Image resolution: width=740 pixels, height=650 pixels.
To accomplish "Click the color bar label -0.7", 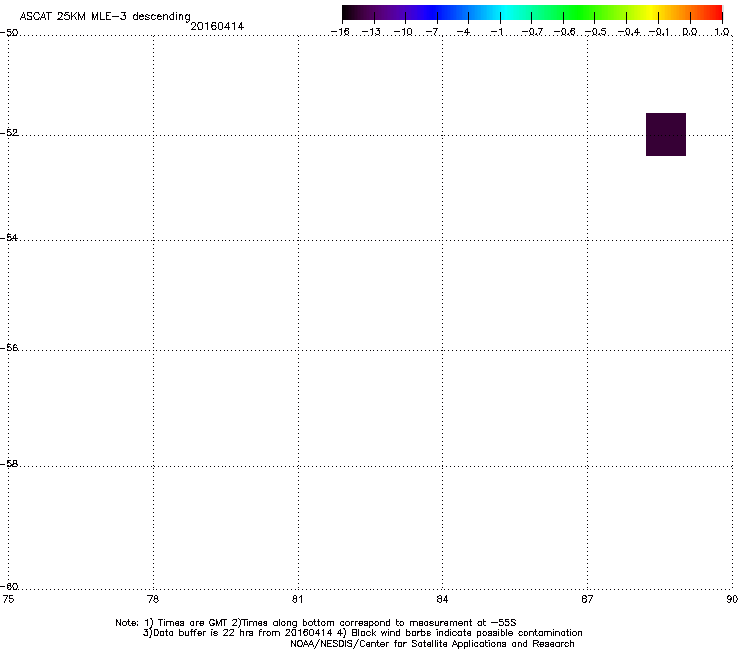I will tap(532, 32).
